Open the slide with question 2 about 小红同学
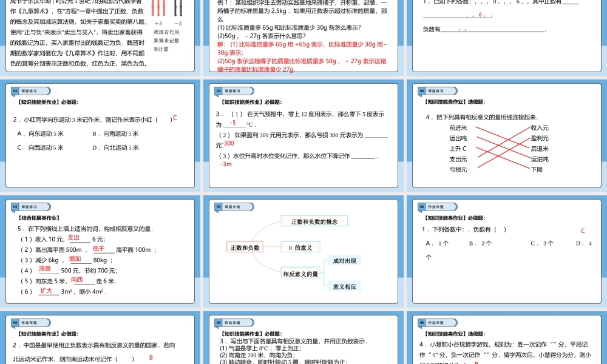The image size is (607, 364). [100, 136]
